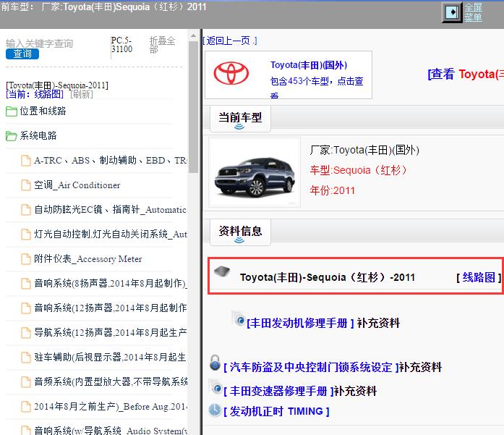Click the 刷新 refresh link
Viewport: 504px width, 435px height.
tap(81, 94)
